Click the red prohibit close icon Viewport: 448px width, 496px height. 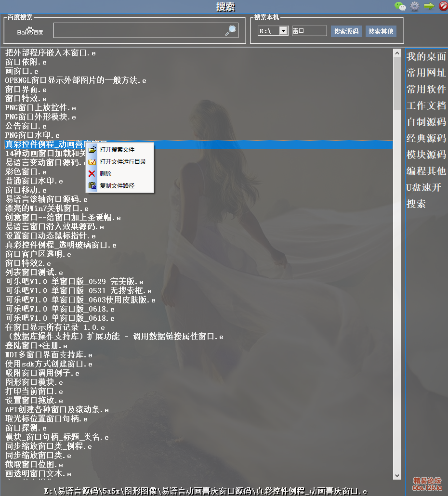tap(443, 6)
